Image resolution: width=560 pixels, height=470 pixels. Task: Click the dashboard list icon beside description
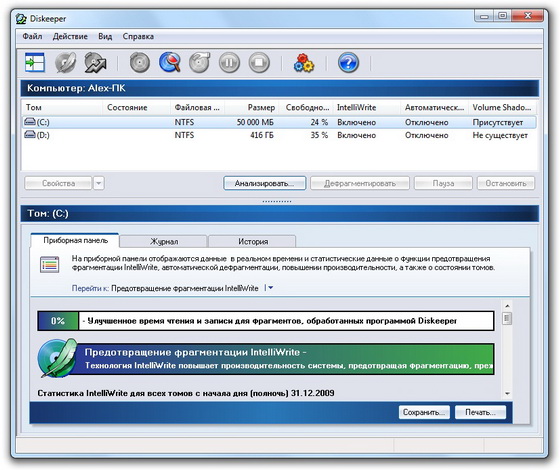coord(50,265)
